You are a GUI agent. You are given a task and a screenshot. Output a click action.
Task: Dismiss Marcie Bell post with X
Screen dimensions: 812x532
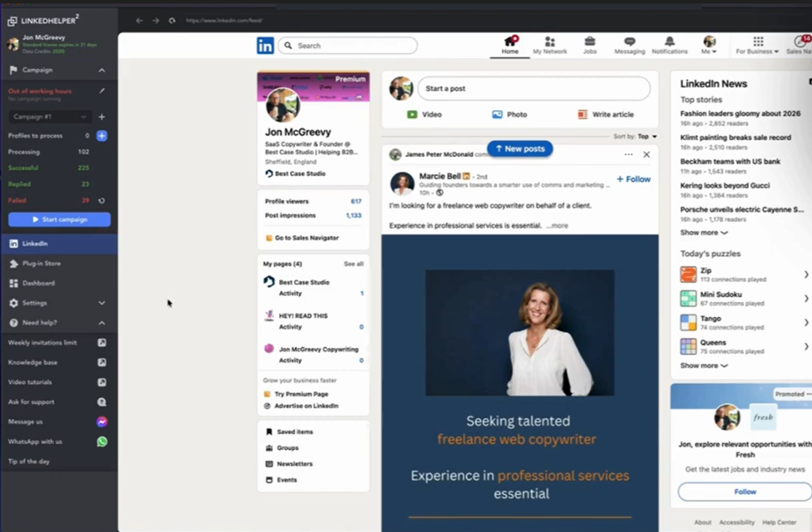pos(646,154)
